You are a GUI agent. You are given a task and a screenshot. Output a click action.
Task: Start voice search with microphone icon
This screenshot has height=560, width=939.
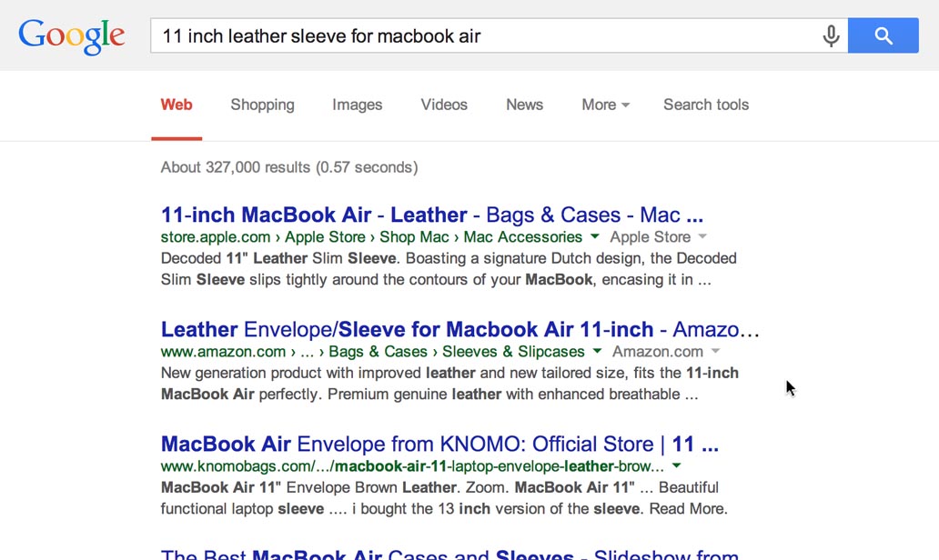coord(830,36)
